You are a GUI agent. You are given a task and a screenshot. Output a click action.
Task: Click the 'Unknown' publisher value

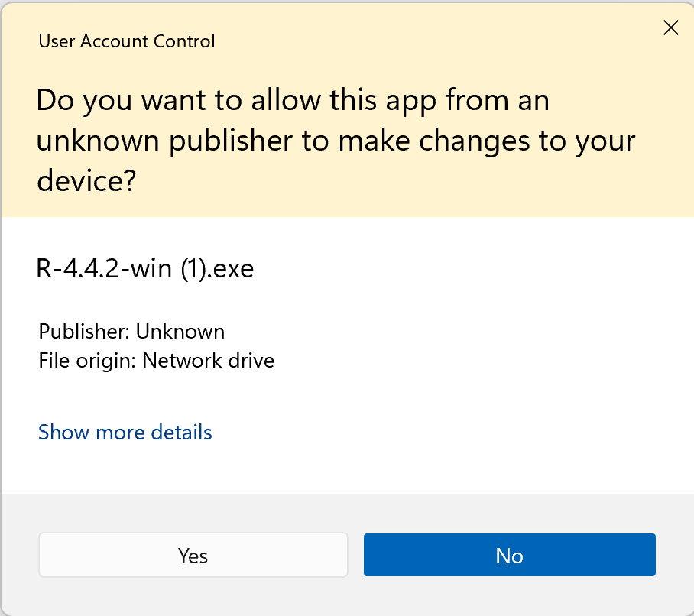click(x=180, y=332)
